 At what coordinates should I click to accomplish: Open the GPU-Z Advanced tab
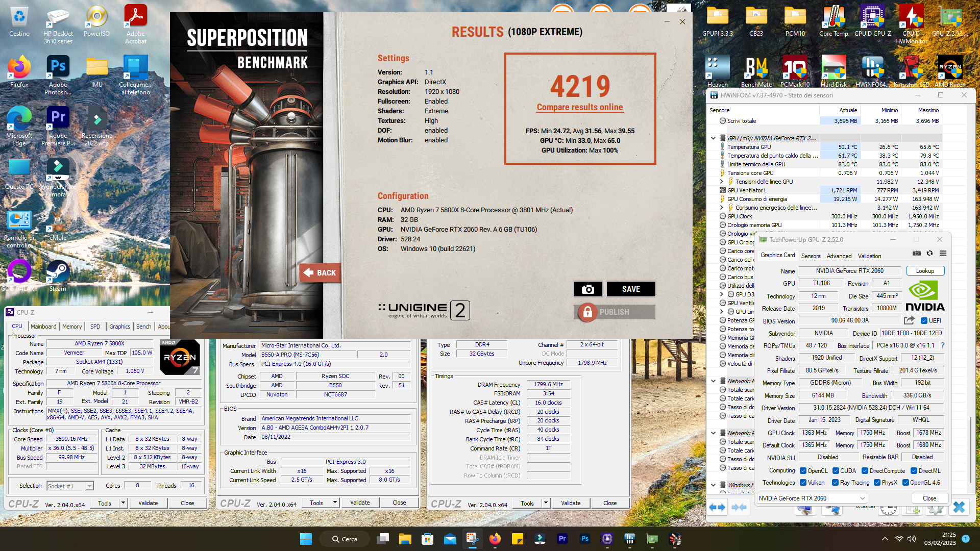[x=839, y=256]
